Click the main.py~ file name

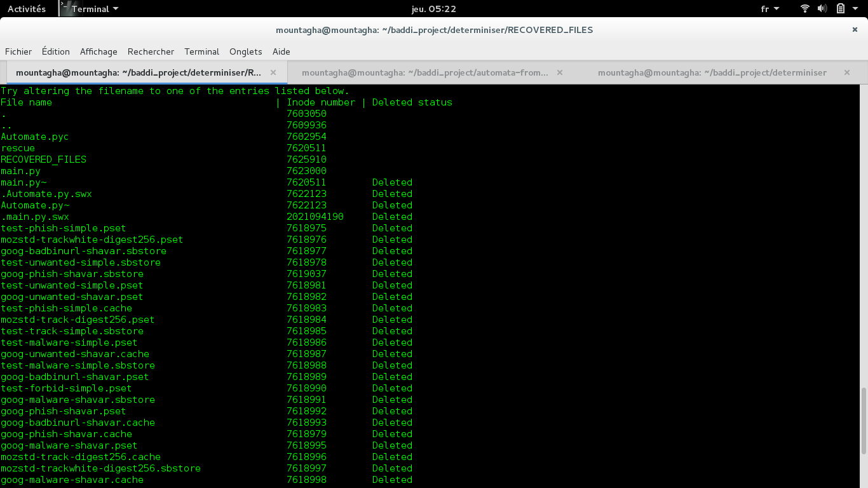point(24,182)
